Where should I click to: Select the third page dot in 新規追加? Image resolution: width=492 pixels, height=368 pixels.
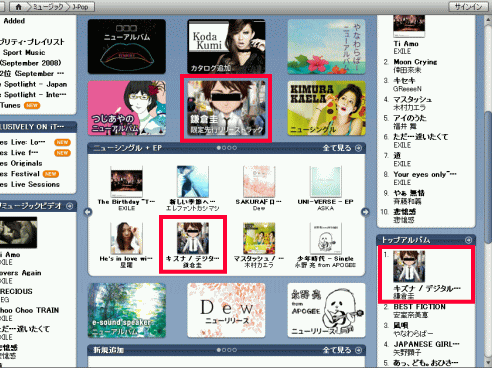(x=229, y=350)
